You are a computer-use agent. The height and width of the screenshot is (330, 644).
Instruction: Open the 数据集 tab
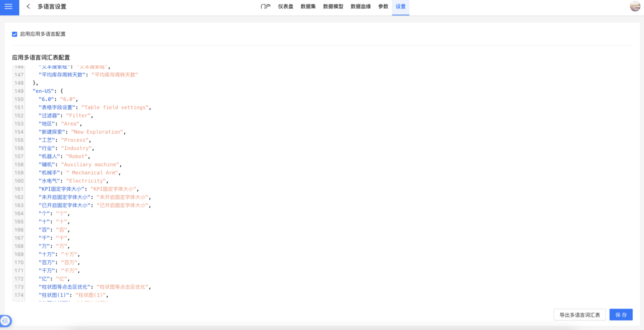tap(308, 7)
